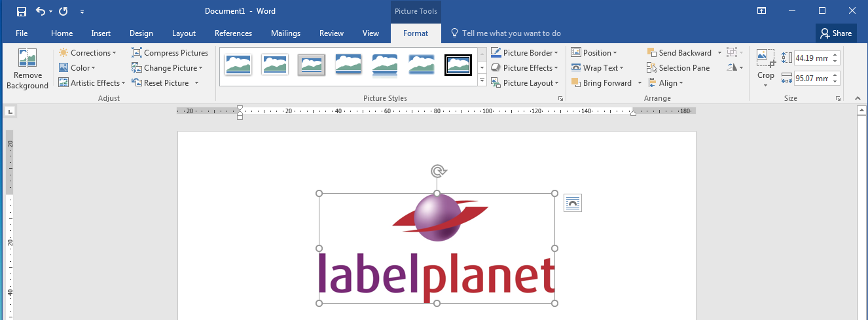Switch to Insert tab
This screenshot has height=320, width=868.
pos(101,33)
